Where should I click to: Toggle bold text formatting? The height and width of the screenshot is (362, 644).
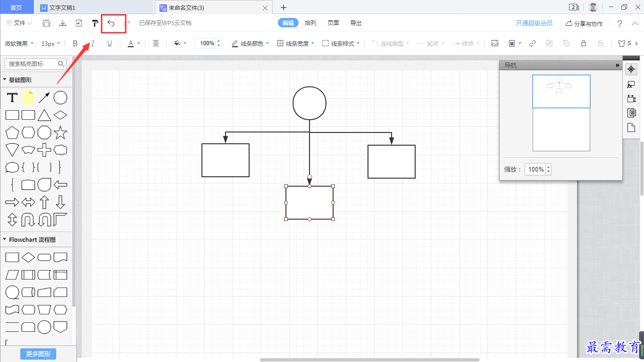click(x=75, y=43)
